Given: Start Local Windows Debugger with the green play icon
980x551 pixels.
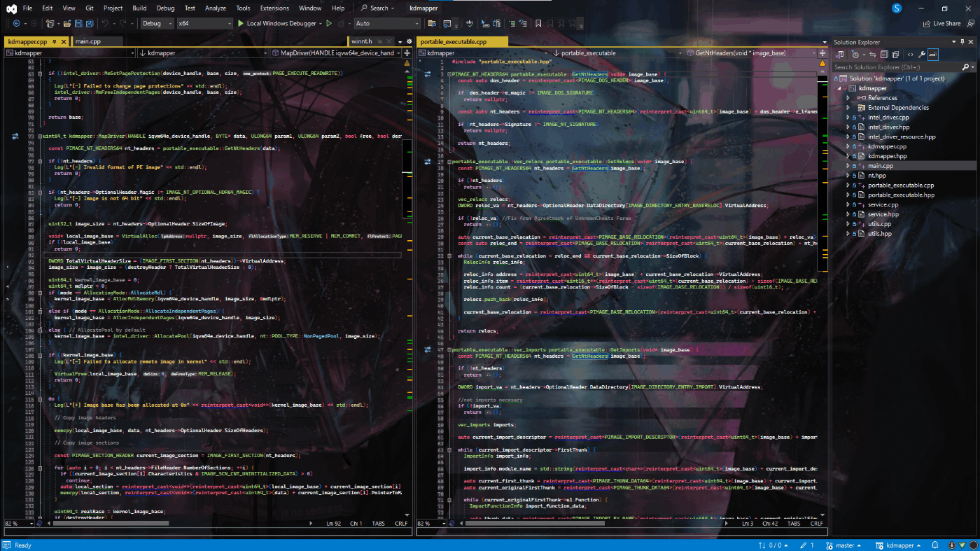Looking at the screenshot, I should point(240,23).
